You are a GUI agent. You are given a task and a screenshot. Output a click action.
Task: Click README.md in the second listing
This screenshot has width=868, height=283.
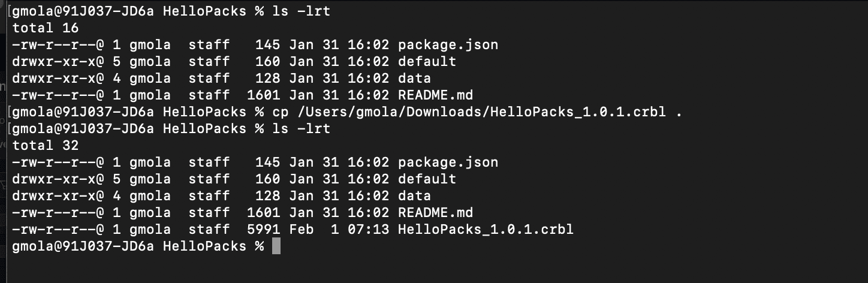click(x=435, y=213)
